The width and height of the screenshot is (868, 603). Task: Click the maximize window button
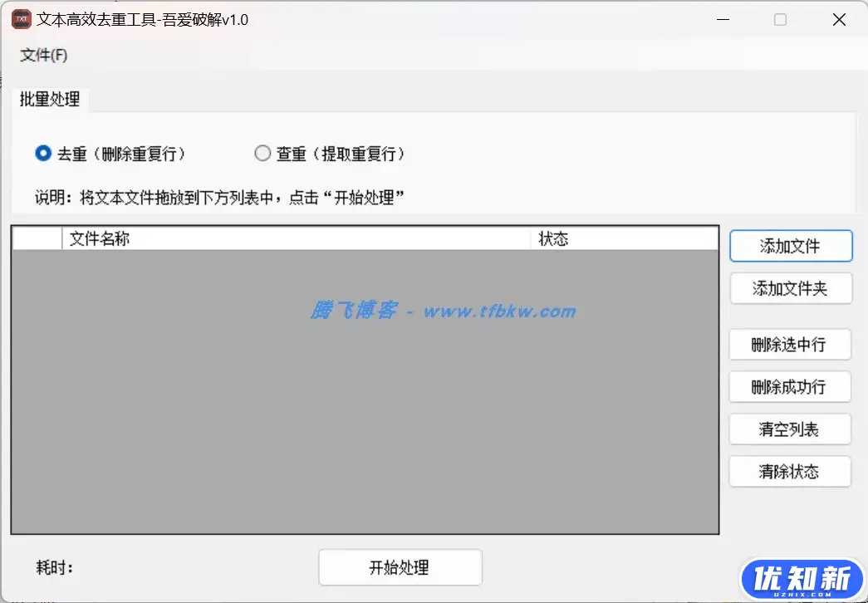coord(779,18)
